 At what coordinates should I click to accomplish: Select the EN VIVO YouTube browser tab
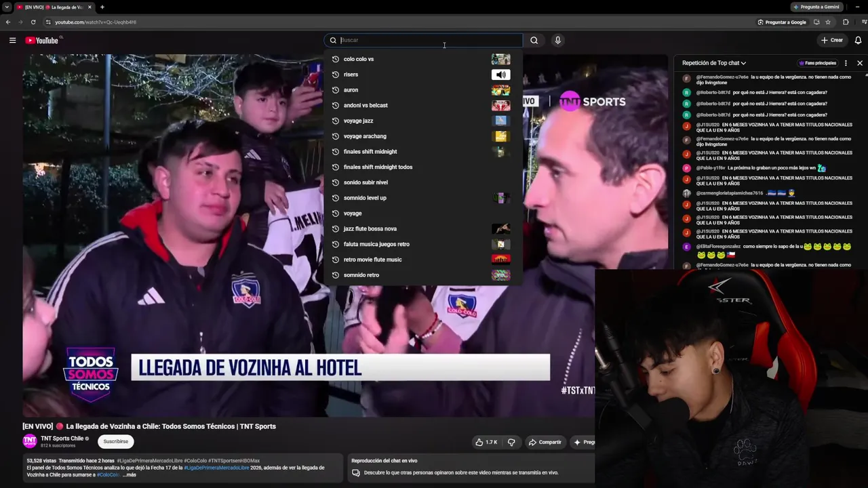tap(54, 7)
